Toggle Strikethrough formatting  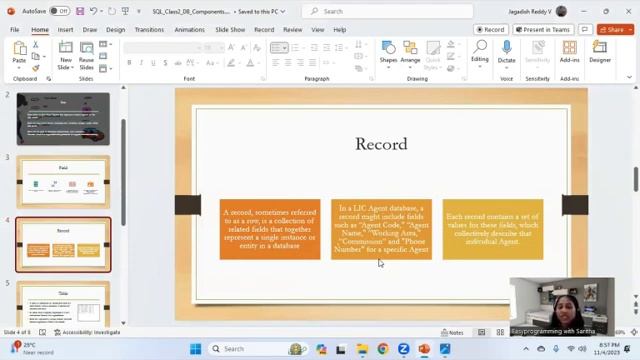[x=178, y=63]
